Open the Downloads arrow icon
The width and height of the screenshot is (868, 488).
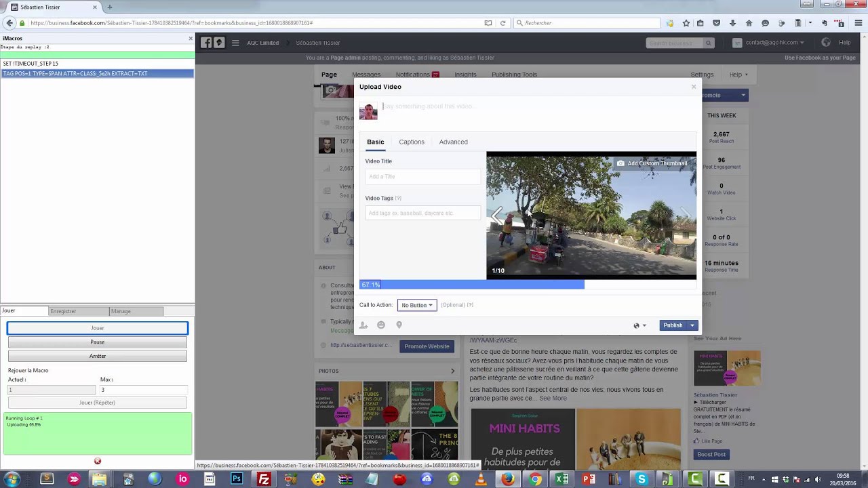tap(733, 23)
